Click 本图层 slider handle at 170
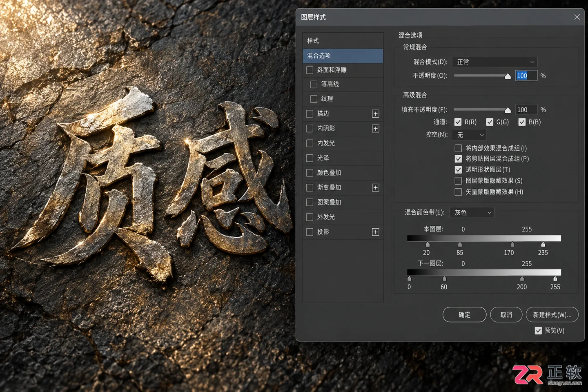 click(512, 245)
